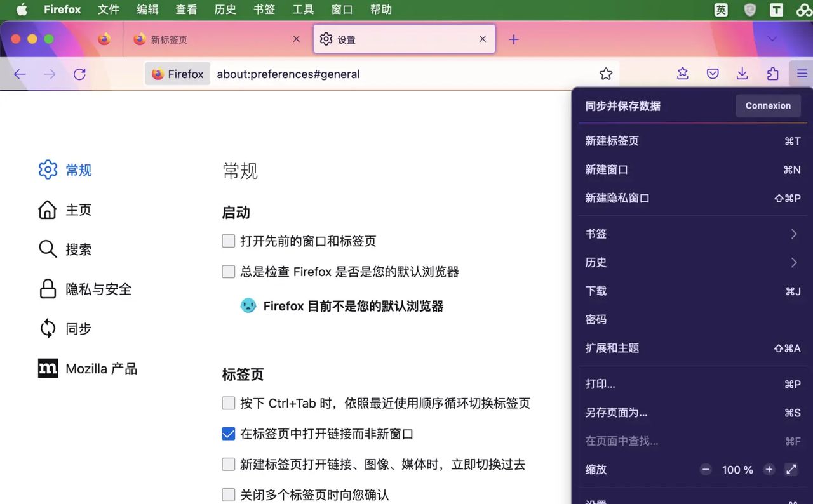The image size is (813, 504).
Task: Bookmark the page with the star icon
Action: click(x=605, y=74)
